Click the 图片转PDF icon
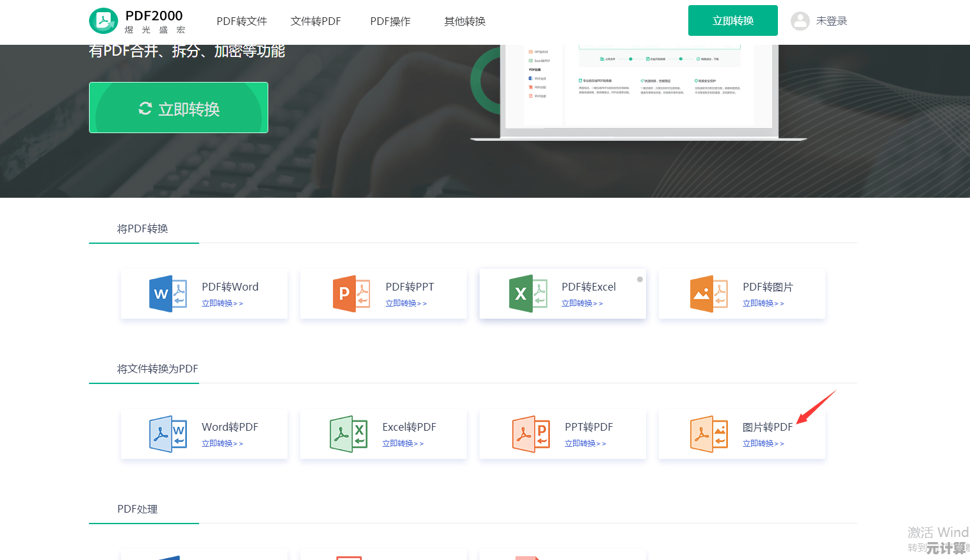This screenshot has width=970, height=560. [x=709, y=434]
